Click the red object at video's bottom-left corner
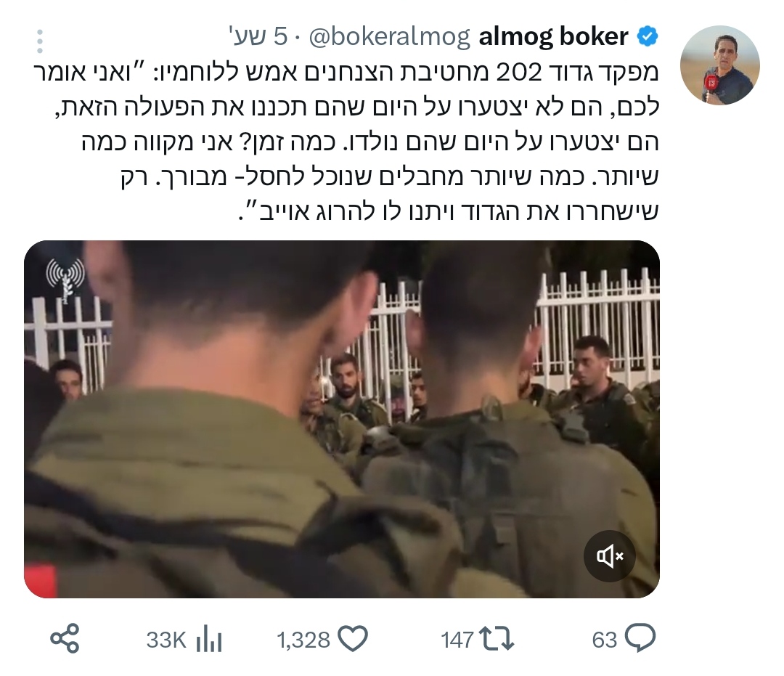 tap(40, 581)
